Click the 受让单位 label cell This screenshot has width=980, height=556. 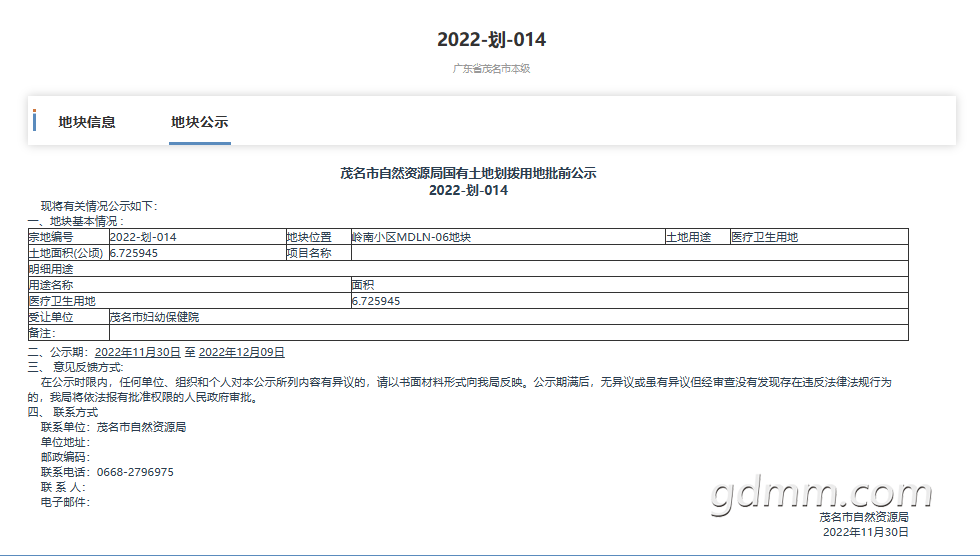pyautogui.click(x=69, y=317)
